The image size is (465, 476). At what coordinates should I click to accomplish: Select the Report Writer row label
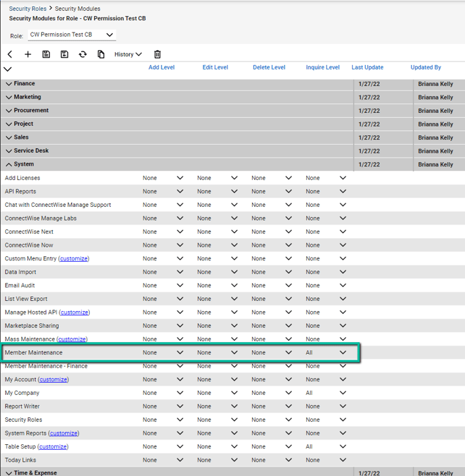pos(22,406)
